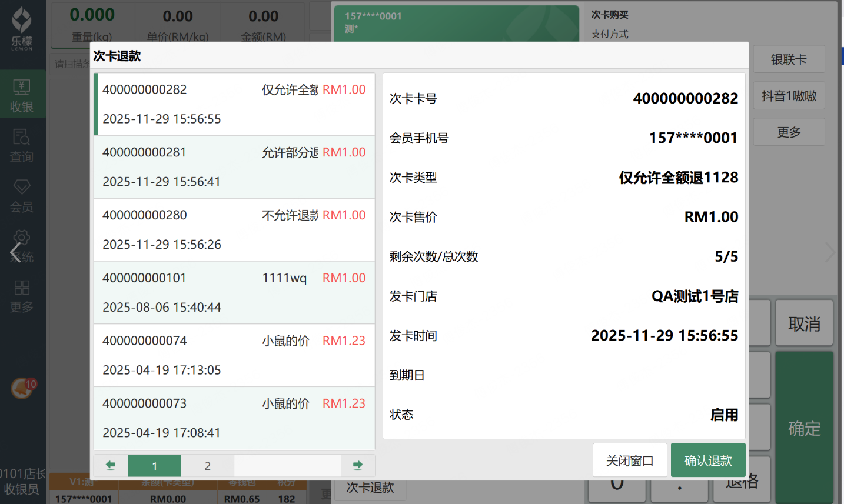The height and width of the screenshot is (504, 844).
Task: Click the 次卡售价 value RM1.00
Action: [x=711, y=217]
